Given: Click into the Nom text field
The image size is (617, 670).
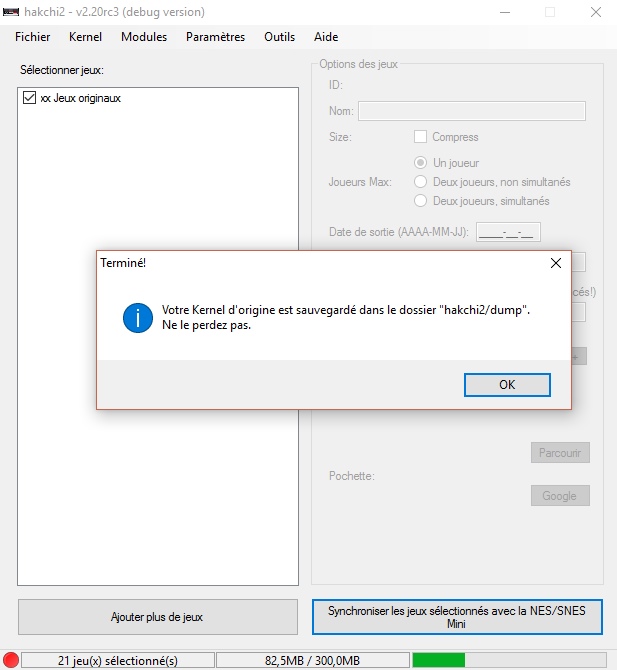Looking at the screenshot, I should click(472, 111).
